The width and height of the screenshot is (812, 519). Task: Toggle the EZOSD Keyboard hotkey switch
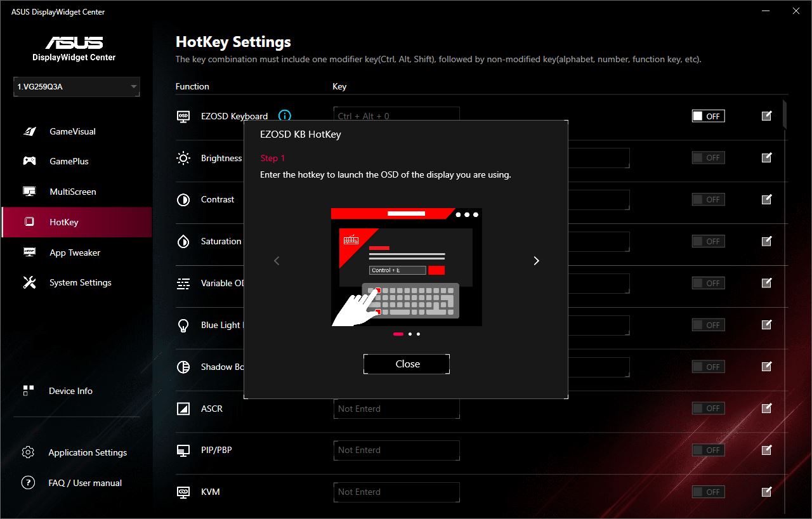pos(708,116)
